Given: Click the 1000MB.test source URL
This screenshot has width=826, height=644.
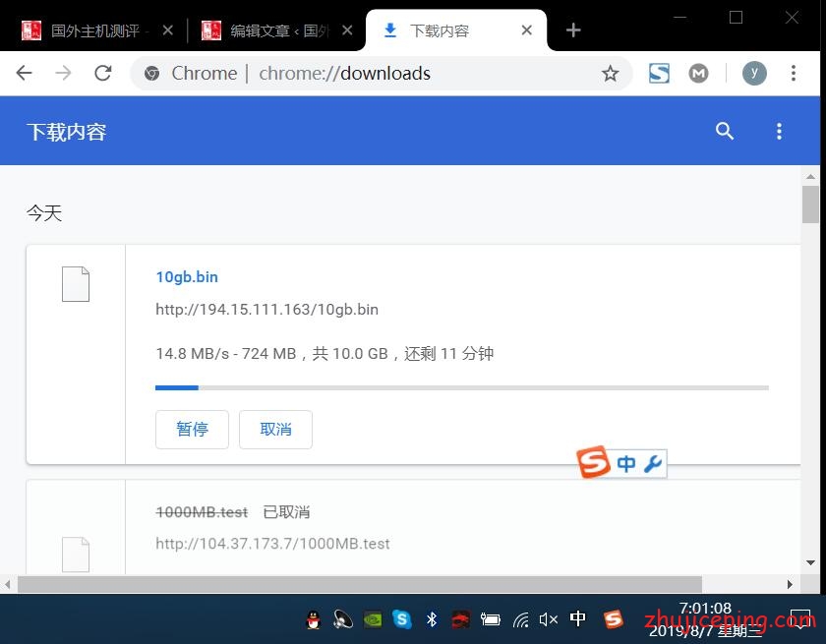Looking at the screenshot, I should pyautogui.click(x=273, y=544).
